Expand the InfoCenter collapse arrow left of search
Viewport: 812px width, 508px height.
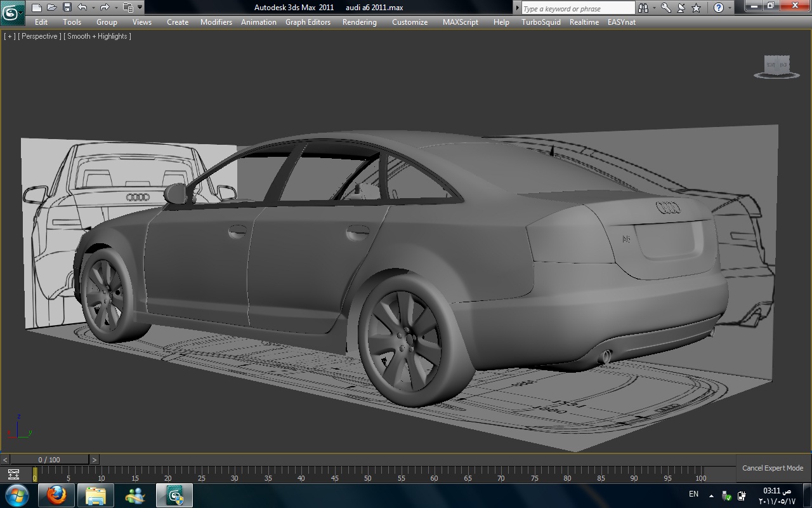pos(517,8)
